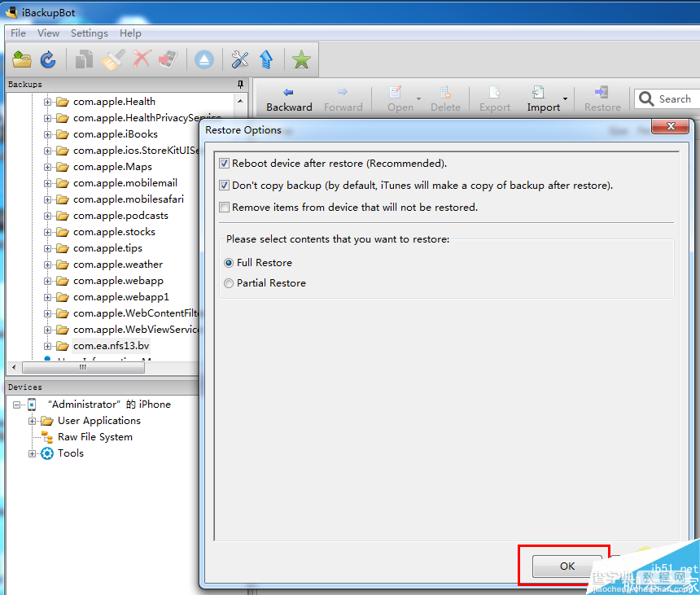Select the Partial Restore radio button

[229, 283]
